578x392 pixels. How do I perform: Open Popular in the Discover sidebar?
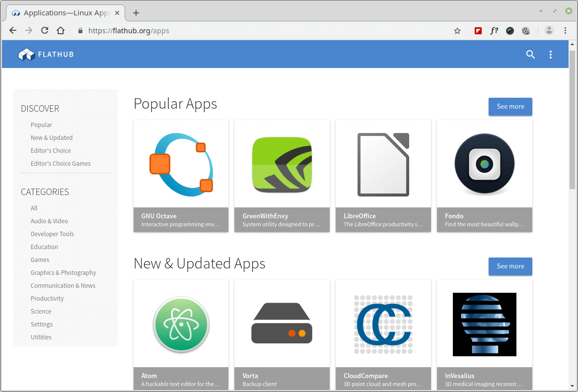pyautogui.click(x=41, y=125)
